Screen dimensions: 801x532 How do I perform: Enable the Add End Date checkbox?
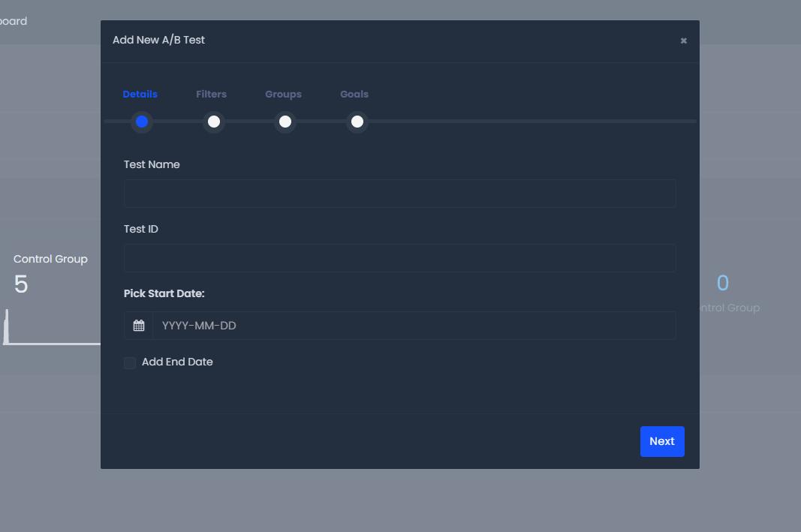point(130,362)
